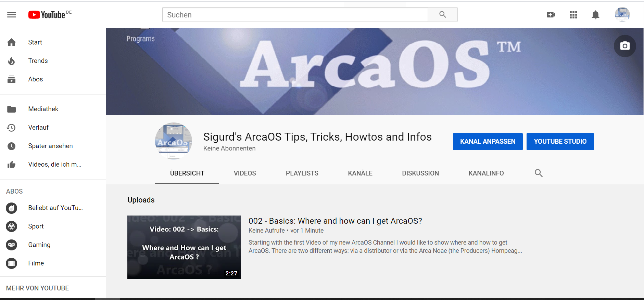Open the Gaming sidebar link
644x300 pixels.
pyautogui.click(x=39, y=245)
